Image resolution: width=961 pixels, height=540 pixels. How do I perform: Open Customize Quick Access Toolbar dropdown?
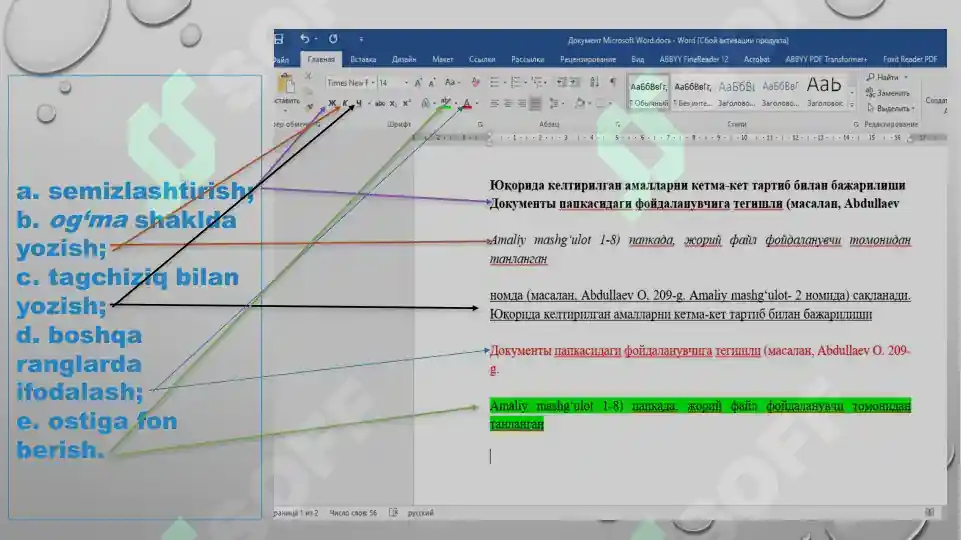(x=361, y=39)
